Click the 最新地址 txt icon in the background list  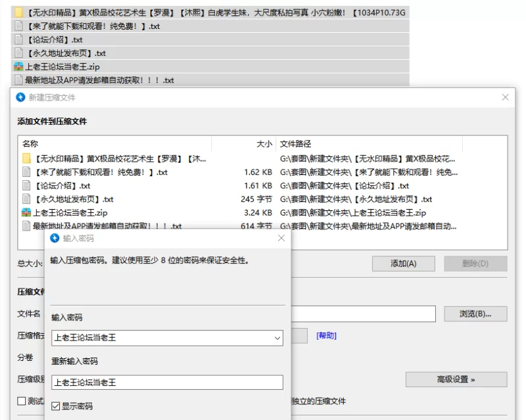pyautogui.click(x=18, y=80)
